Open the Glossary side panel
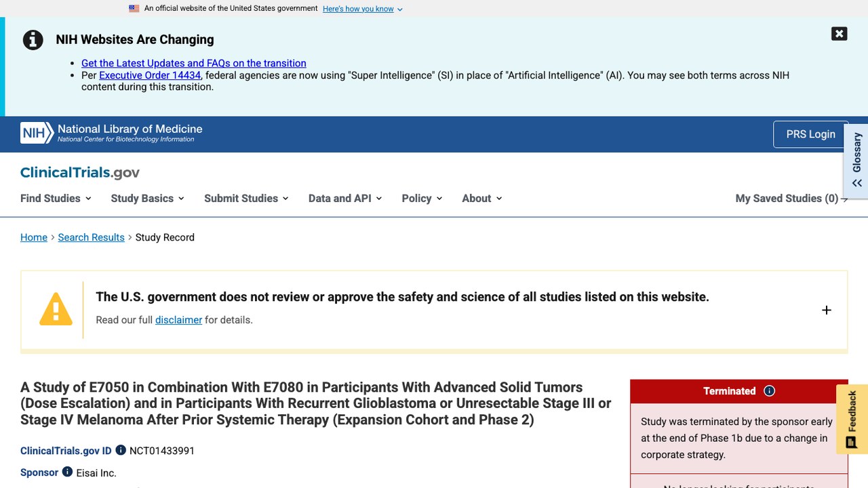The width and height of the screenshot is (868, 488). click(856, 161)
